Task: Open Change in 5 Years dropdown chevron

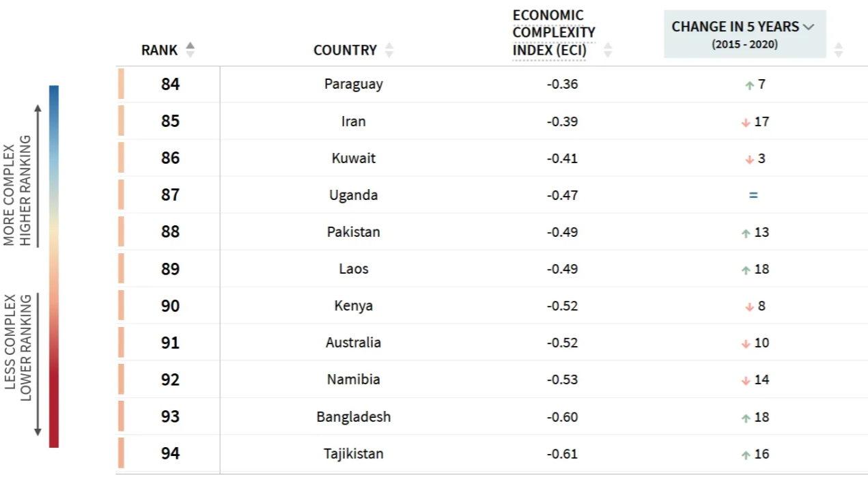Action: 809,27
